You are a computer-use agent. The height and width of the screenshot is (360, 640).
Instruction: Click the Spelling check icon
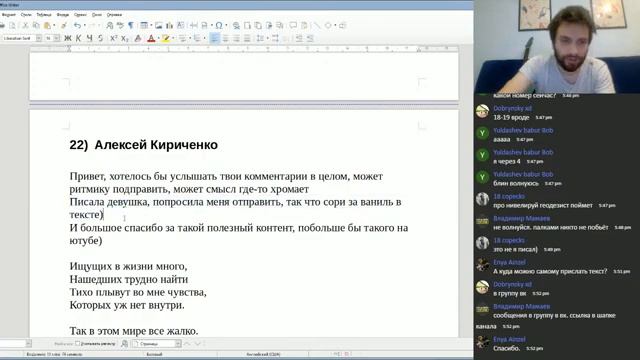click(120, 25)
